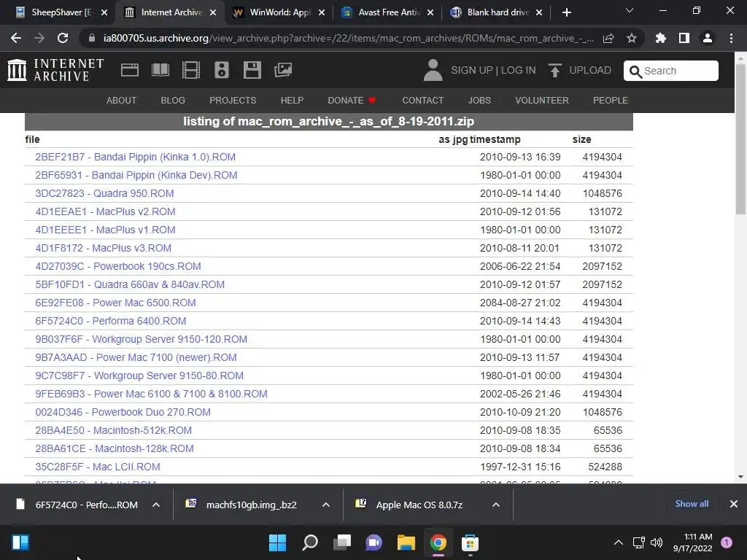Open the Texts book icon
The width and height of the screenshot is (747, 560).
point(160,70)
